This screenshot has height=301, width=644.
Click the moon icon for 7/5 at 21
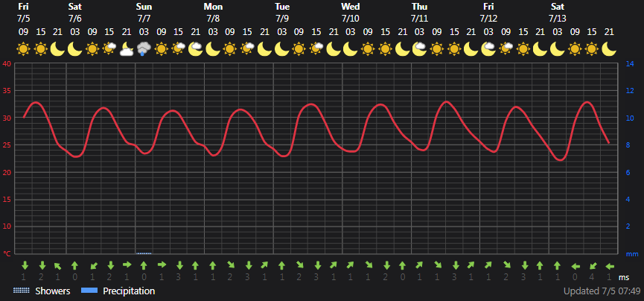click(x=58, y=49)
